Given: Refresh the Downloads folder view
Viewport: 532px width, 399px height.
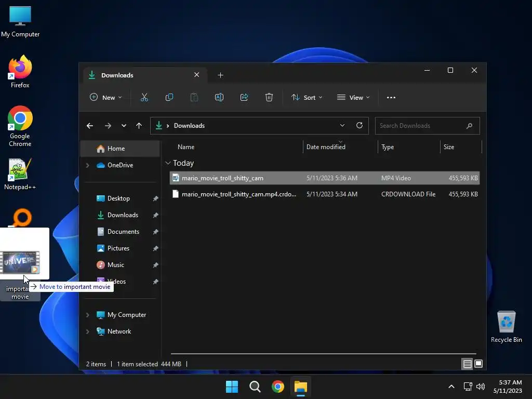Looking at the screenshot, I should [360, 126].
